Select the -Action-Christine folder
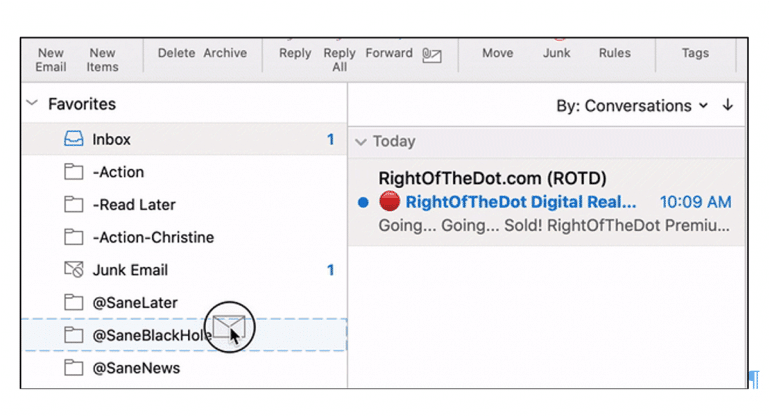Screen dimensions: 770x417 pos(152,238)
